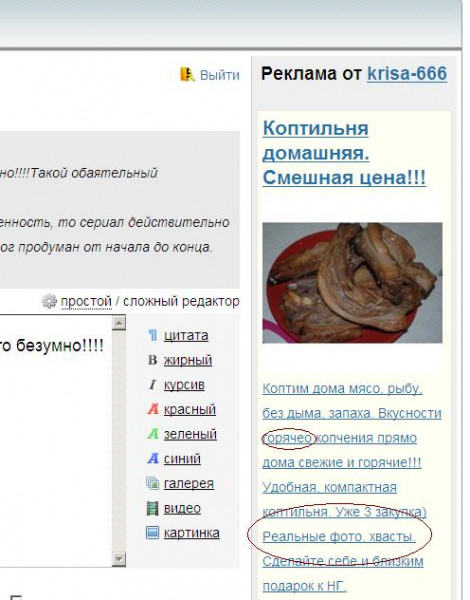The height and width of the screenshot is (600, 470).
Task: Open the krisa-666 profile link
Action: pos(407,73)
